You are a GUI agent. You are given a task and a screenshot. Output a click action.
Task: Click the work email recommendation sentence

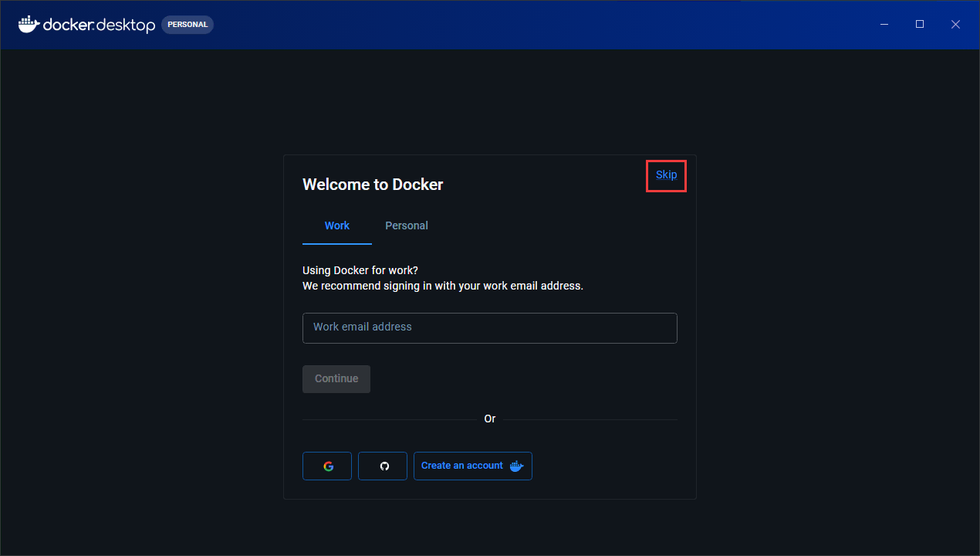point(443,286)
